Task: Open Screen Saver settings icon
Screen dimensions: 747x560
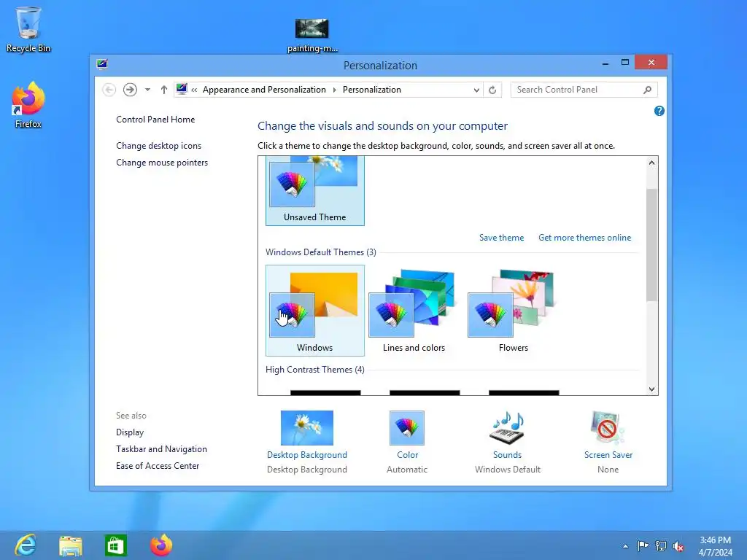Action: 608,427
